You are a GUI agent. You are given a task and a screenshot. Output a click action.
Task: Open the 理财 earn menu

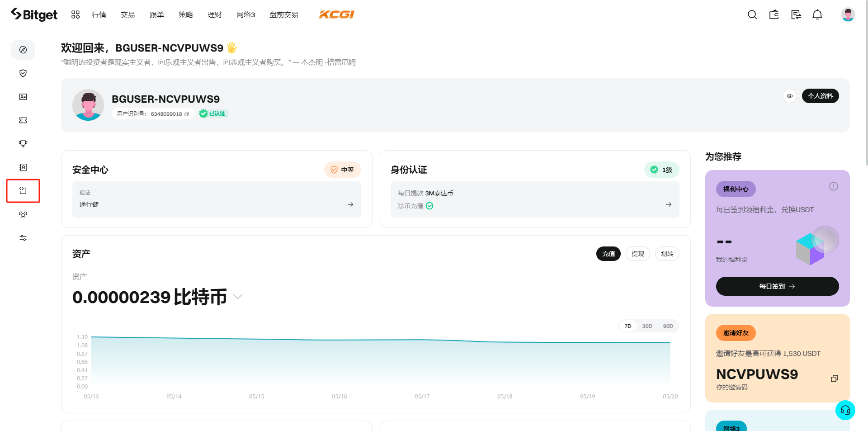215,14
